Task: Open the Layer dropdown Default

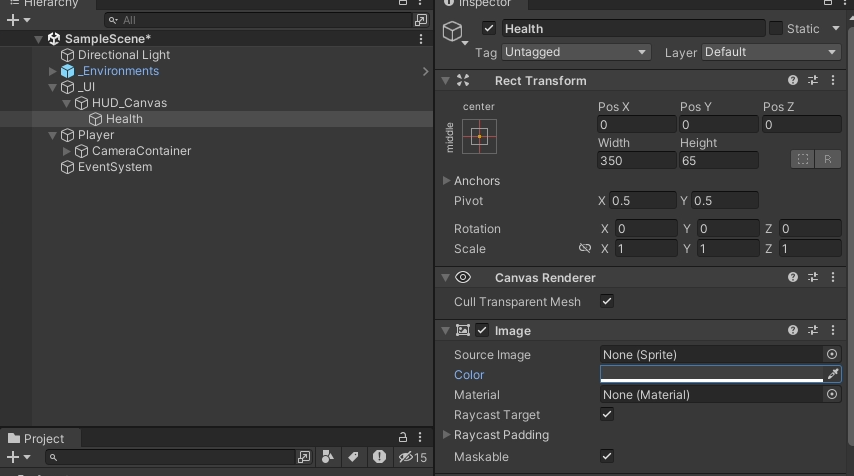Action: (x=771, y=52)
